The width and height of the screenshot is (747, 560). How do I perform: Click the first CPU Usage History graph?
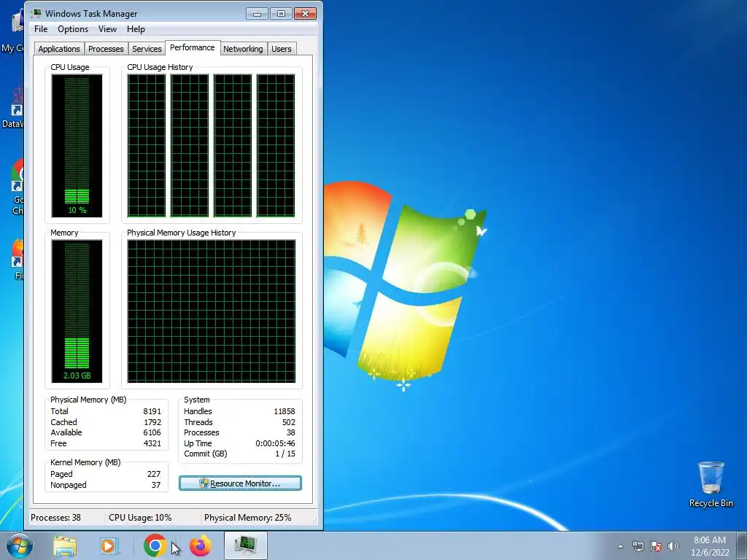coord(147,146)
